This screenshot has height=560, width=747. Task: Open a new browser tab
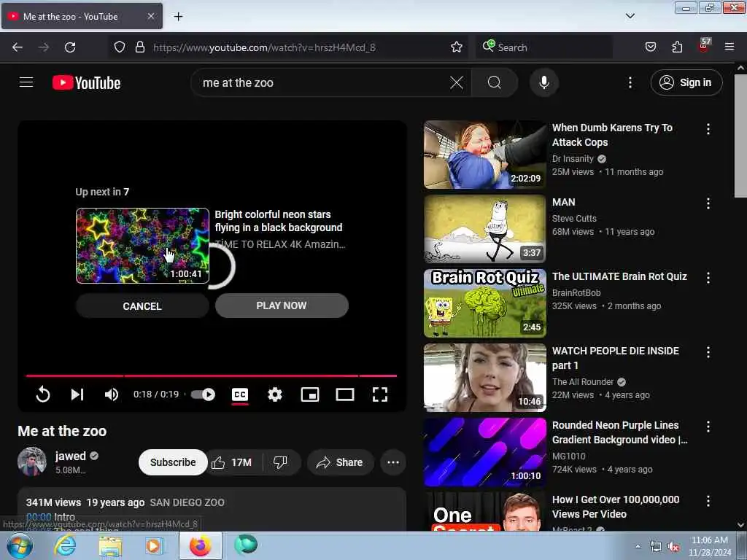click(x=178, y=17)
